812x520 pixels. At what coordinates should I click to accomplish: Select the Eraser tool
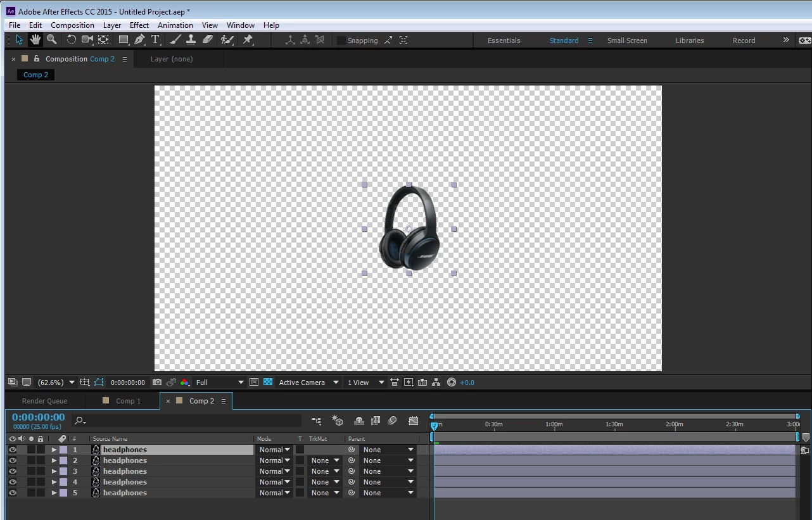click(x=207, y=39)
